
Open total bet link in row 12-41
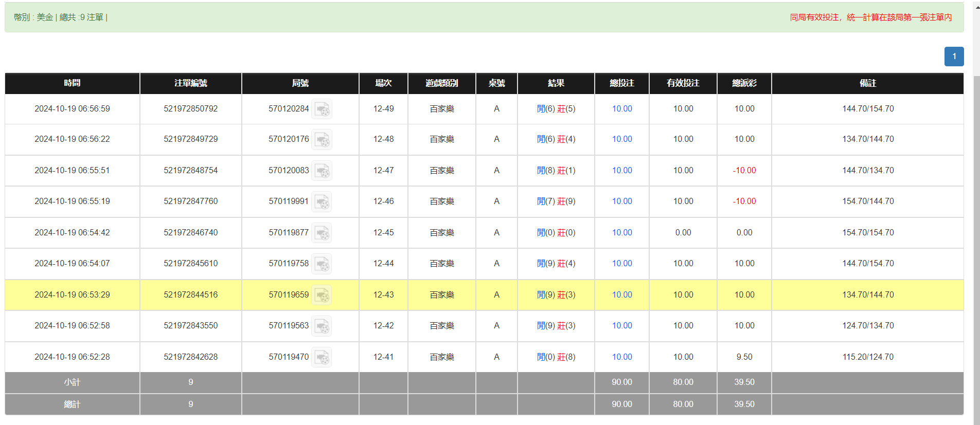coord(621,357)
